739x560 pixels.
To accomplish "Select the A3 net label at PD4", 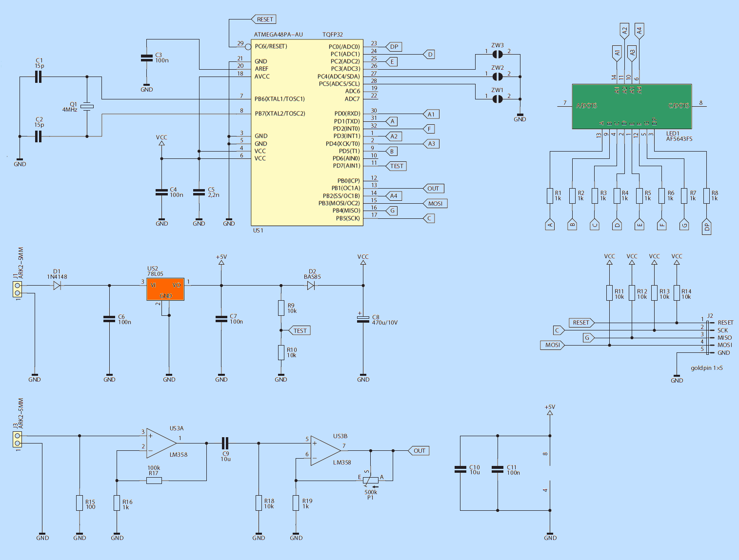I will 431,144.
